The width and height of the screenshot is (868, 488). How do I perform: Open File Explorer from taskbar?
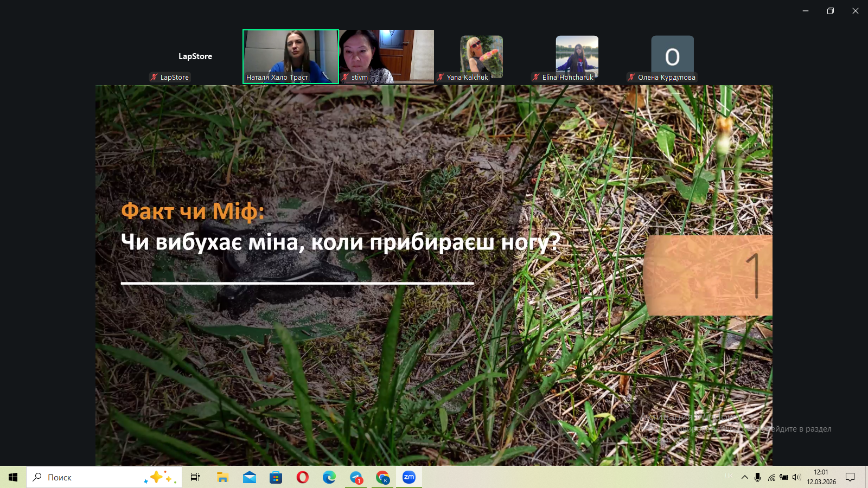click(x=223, y=477)
